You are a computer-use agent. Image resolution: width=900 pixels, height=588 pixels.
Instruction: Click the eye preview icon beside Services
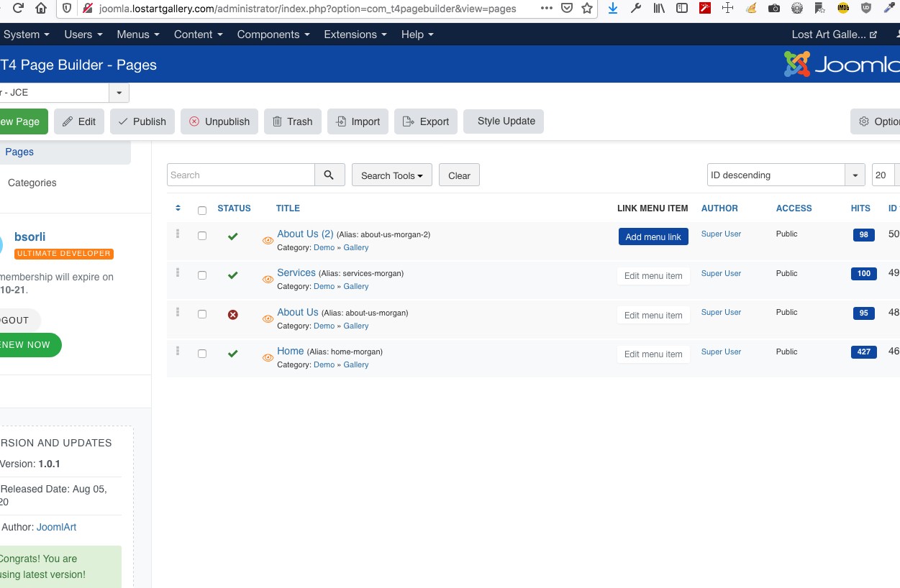tap(268, 280)
